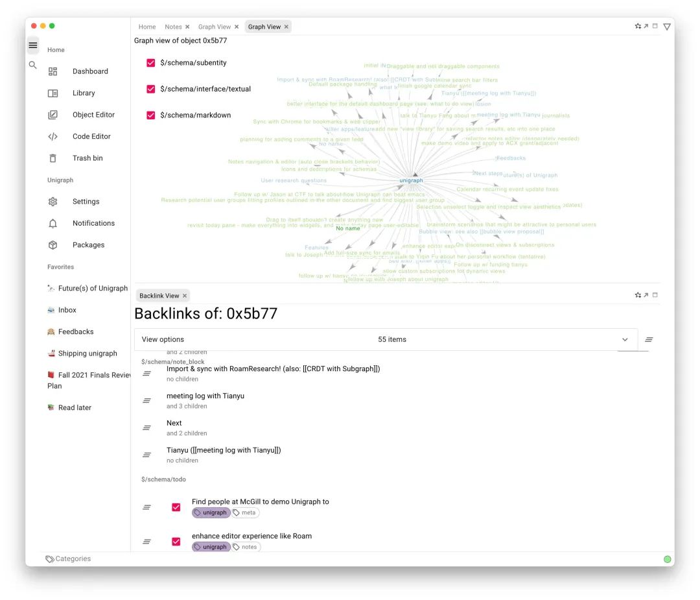Open search with the magnifier icon
This screenshot has height=600, width=700.
click(32, 66)
